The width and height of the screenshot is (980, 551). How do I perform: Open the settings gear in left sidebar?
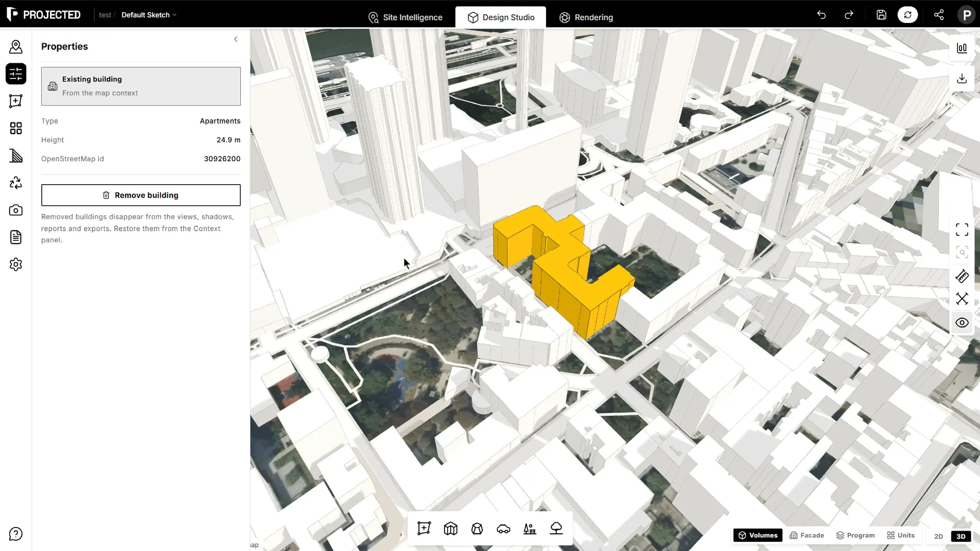16,264
